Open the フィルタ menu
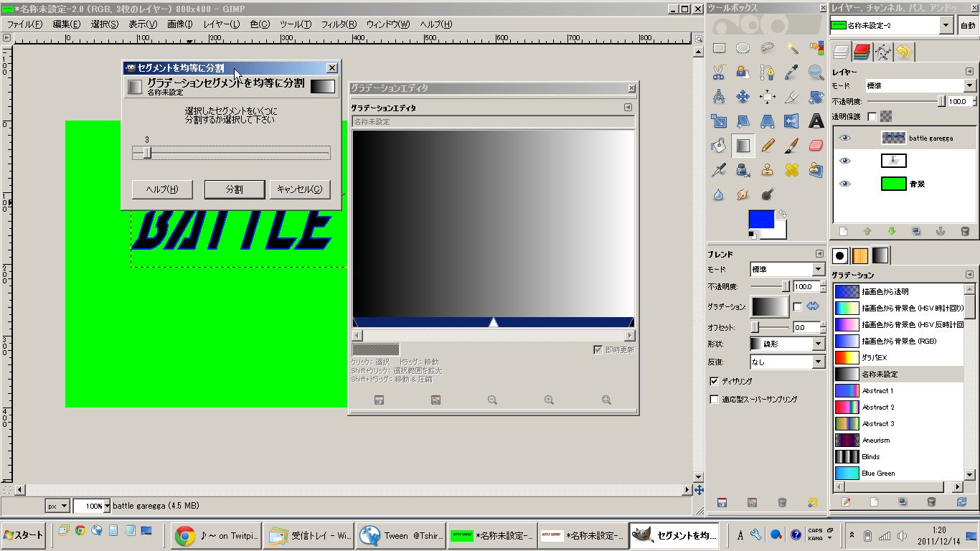980x551 pixels. [x=339, y=24]
